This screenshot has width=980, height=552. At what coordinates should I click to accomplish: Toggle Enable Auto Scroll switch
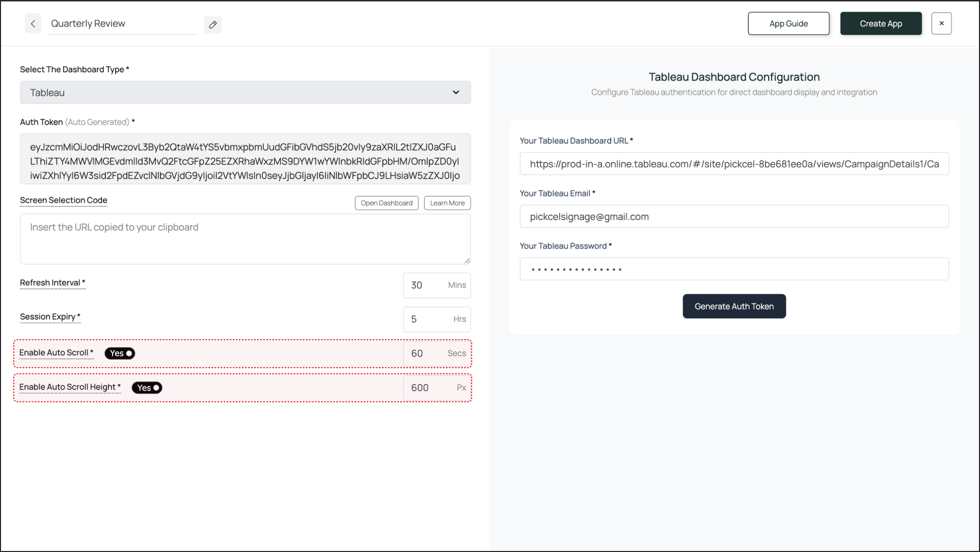120,353
